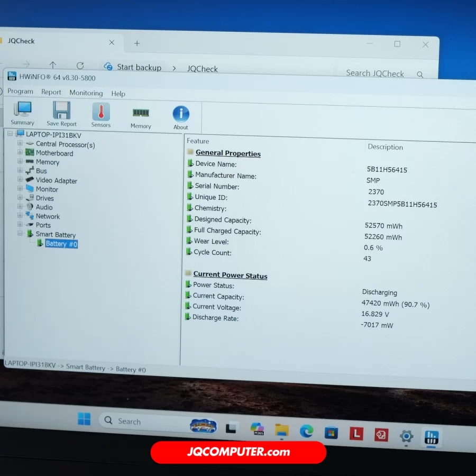Expand the Motherboard tree node
Screen dimensions: 476x476
[x=20, y=152]
